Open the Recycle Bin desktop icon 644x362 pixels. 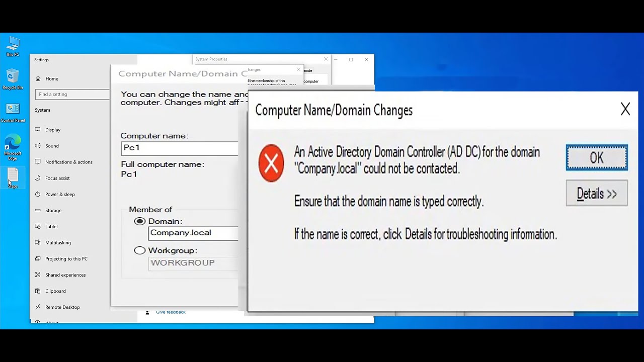13,79
